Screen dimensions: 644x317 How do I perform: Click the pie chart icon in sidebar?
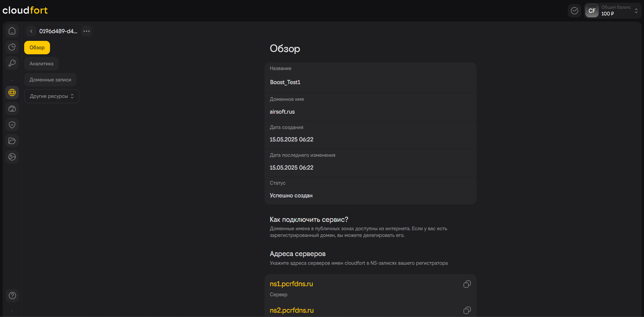click(x=12, y=47)
